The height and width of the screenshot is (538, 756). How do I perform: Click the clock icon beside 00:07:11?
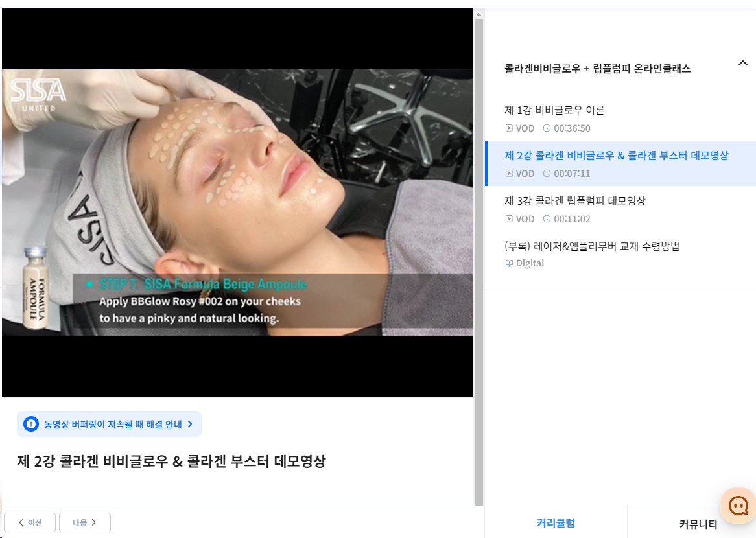click(547, 174)
